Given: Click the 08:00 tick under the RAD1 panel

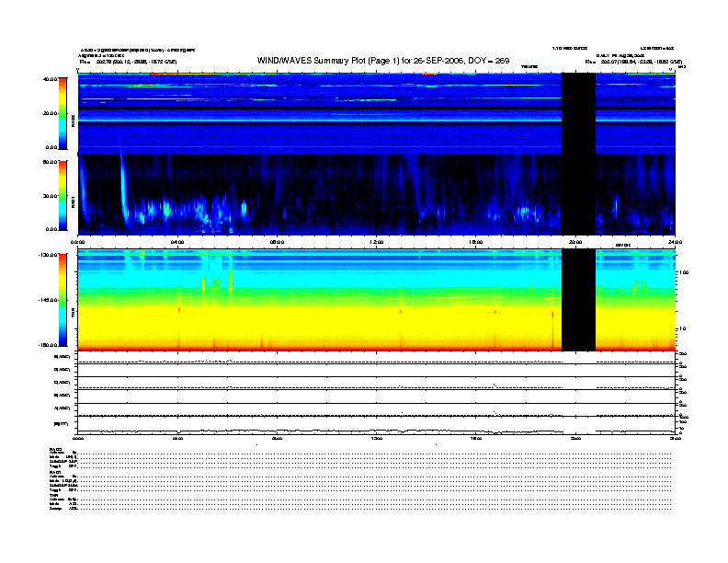Looking at the screenshot, I should [x=277, y=242].
